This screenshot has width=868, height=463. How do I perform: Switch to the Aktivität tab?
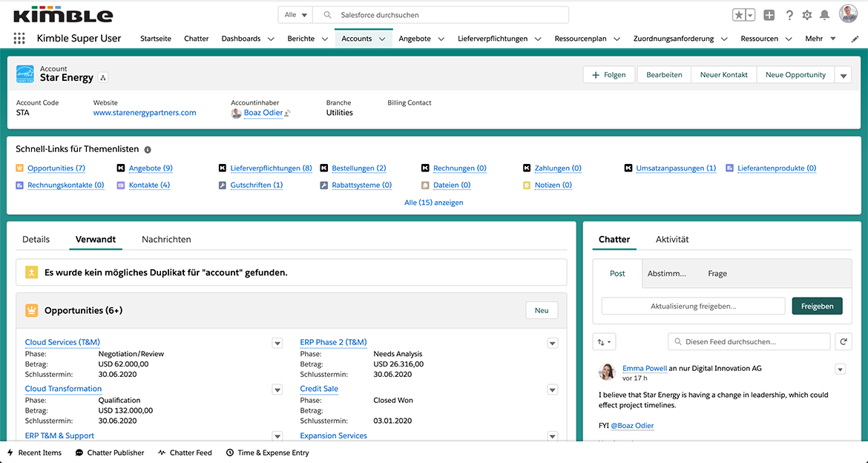click(x=672, y=239)
